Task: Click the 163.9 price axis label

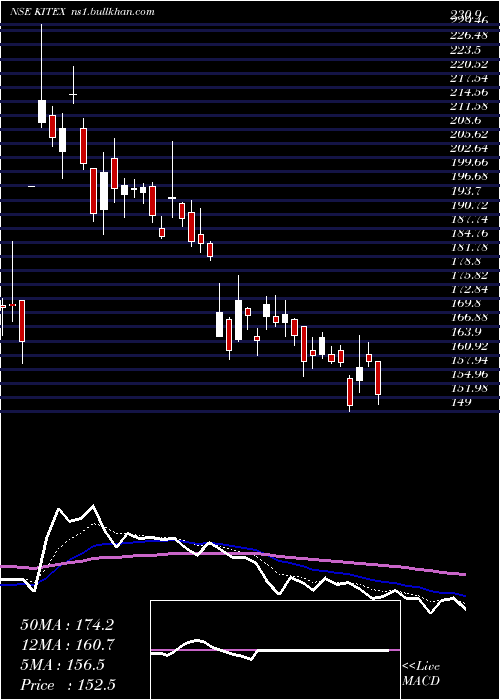Action: [465, 332]
